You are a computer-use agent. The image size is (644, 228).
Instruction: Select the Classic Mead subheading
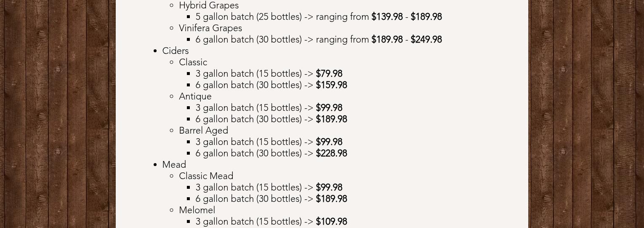click(x=206, y=176)
